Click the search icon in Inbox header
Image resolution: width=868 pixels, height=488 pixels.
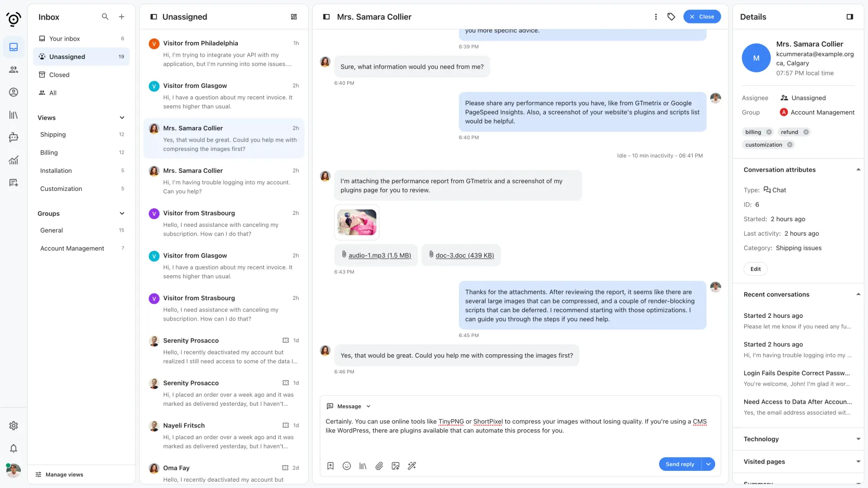105,17
